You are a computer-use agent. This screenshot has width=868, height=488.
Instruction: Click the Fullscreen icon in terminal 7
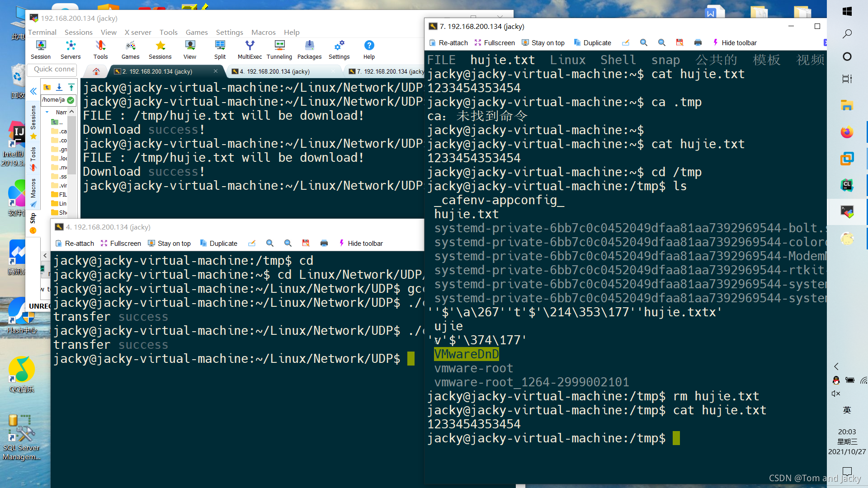(477, 42)
